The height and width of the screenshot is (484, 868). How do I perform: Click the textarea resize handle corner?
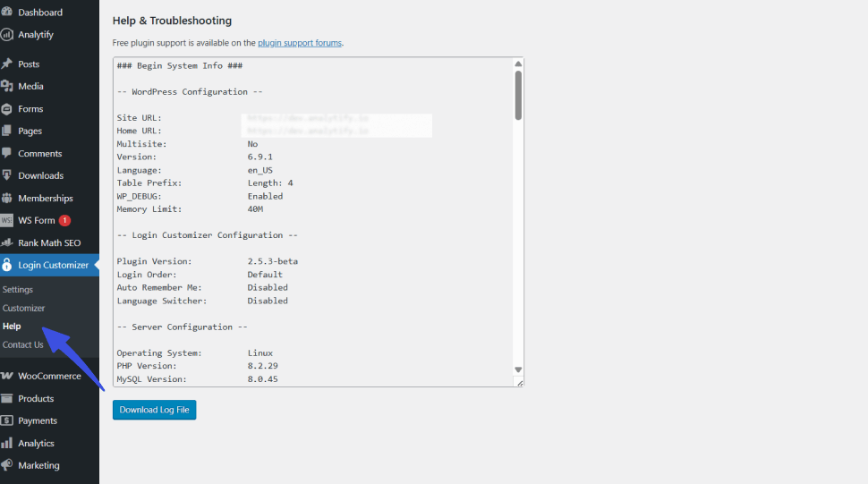click(519, 382)
